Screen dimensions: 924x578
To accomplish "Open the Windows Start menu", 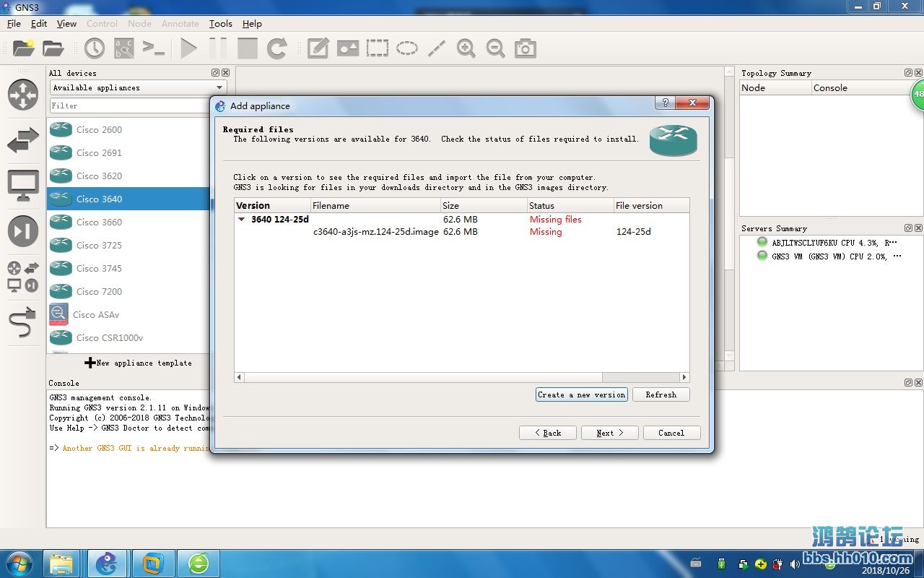I will tap(19, 564).
